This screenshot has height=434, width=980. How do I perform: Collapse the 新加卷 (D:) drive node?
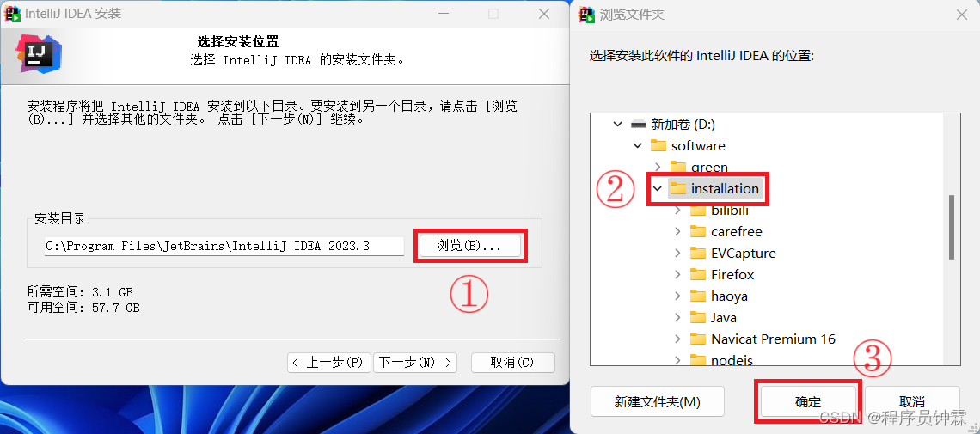[x=617, y=125]
